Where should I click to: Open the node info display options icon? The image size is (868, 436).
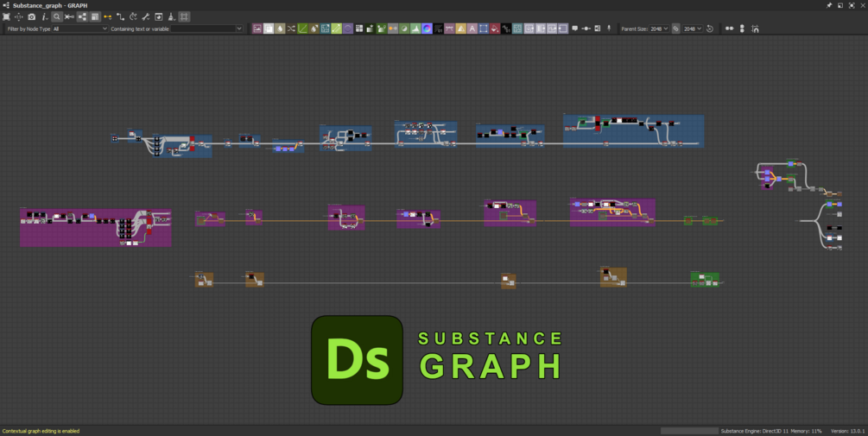tap(44, 16)
